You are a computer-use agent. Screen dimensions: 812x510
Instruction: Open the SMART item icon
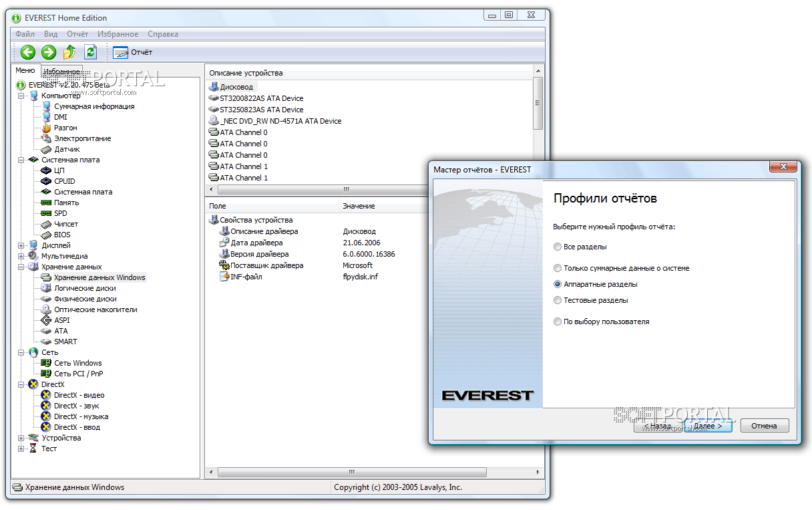46,342
